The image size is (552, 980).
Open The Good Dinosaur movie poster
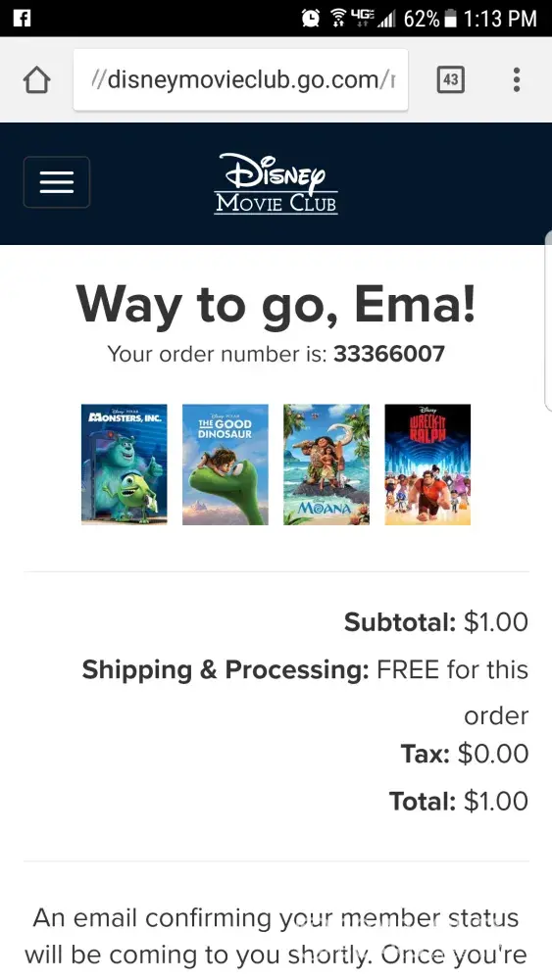226,465
